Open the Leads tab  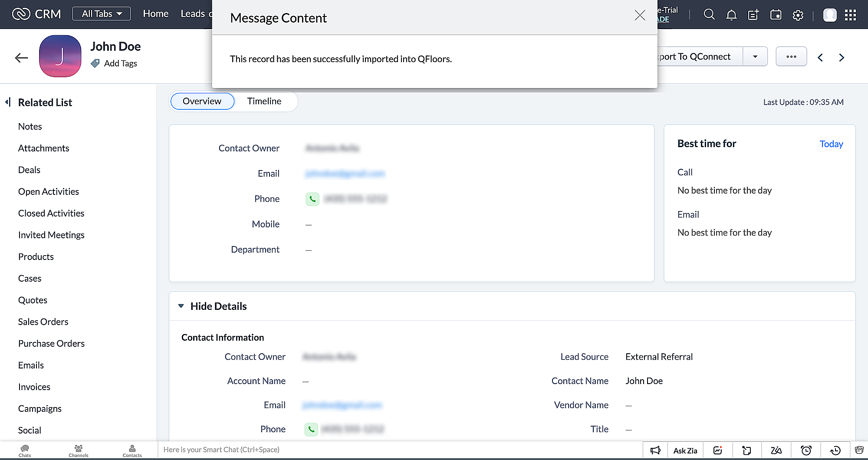pyautogui.click(x=193, y=14)
